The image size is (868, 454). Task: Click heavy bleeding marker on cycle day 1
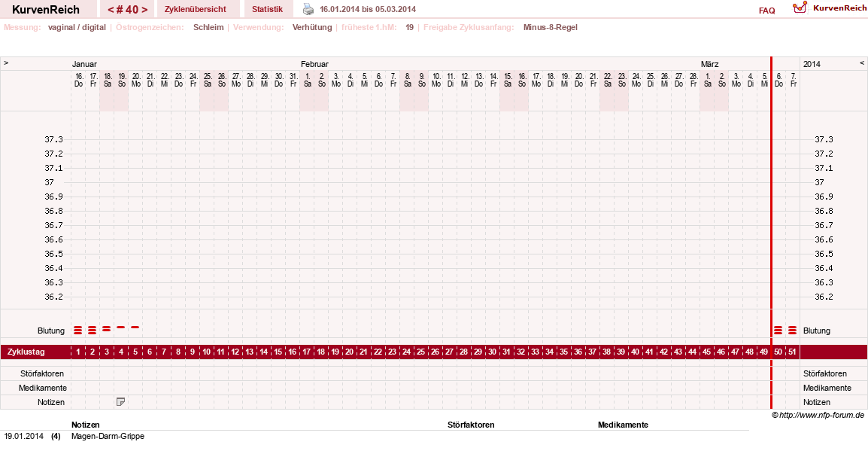78,331
